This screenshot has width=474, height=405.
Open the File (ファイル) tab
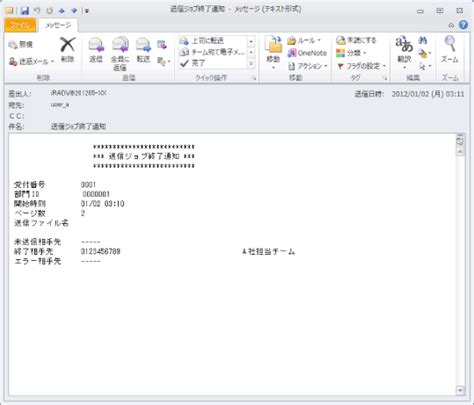(x=20, y=25)
